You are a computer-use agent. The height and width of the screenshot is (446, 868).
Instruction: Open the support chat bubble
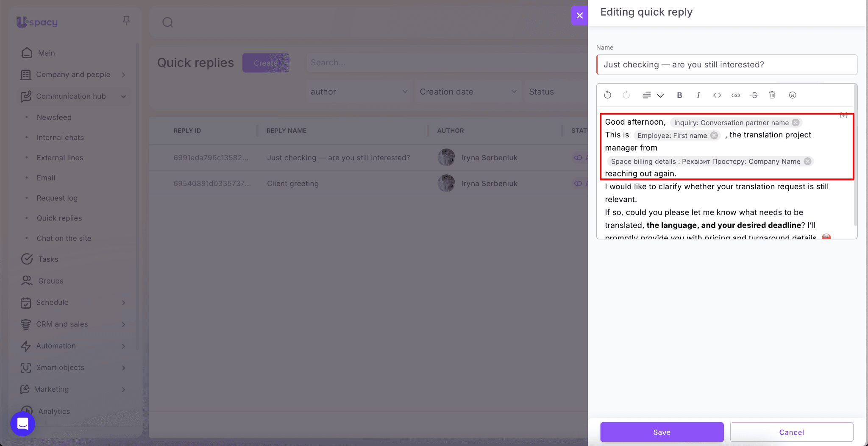(x=22, y=424)
